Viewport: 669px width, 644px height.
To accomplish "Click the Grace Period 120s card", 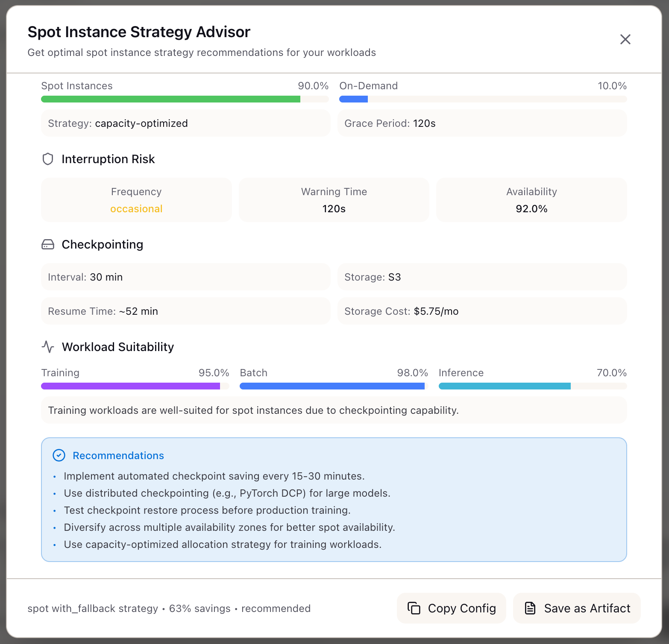I will click(x=482, y=123).
